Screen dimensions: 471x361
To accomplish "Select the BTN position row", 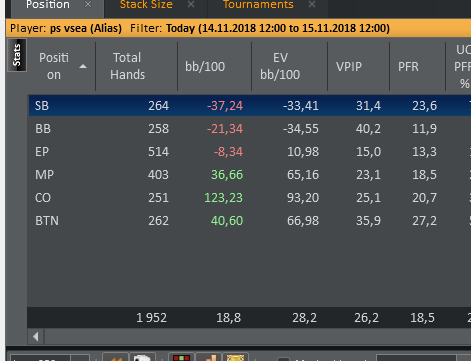I will (x=250, y=221).
